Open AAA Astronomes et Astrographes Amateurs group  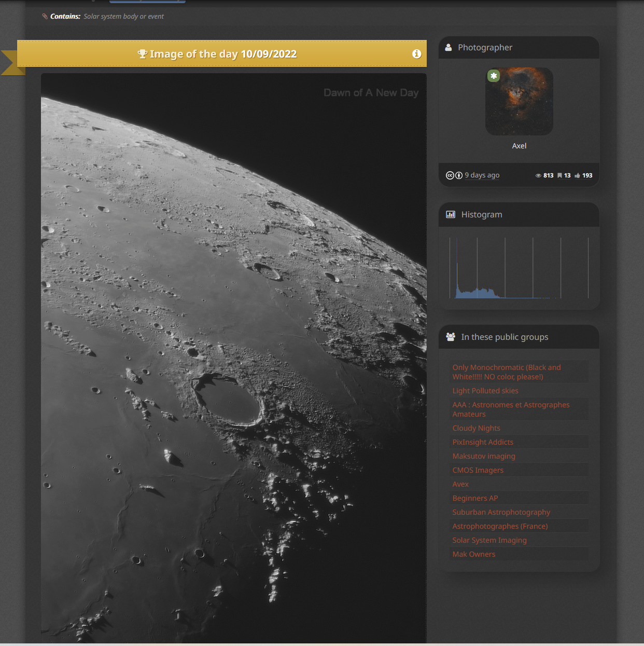click(x=511, y=409)
